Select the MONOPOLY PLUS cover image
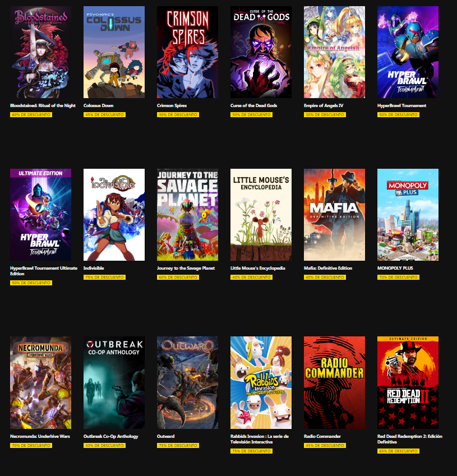 [x=408, y=215]
